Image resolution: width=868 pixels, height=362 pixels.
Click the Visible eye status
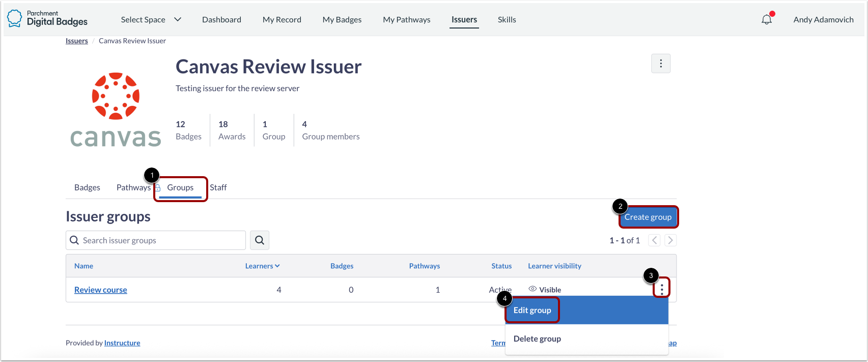click(x=545, y=289)
